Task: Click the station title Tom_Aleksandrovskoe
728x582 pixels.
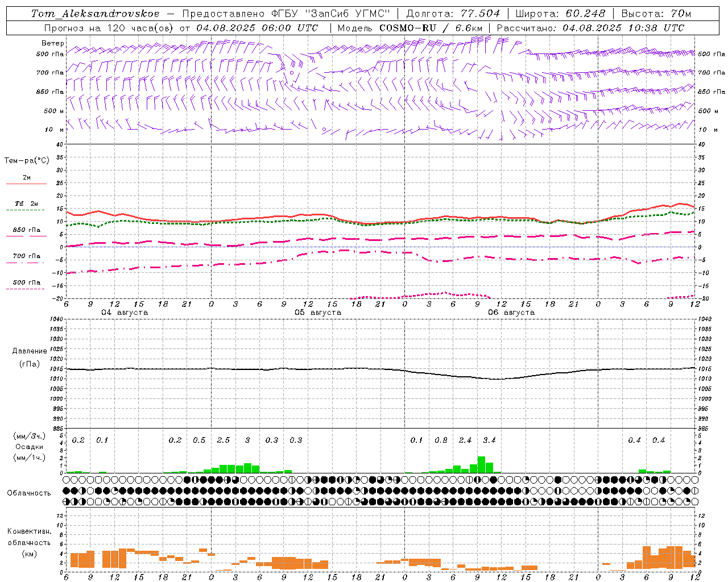Action: 95,14
